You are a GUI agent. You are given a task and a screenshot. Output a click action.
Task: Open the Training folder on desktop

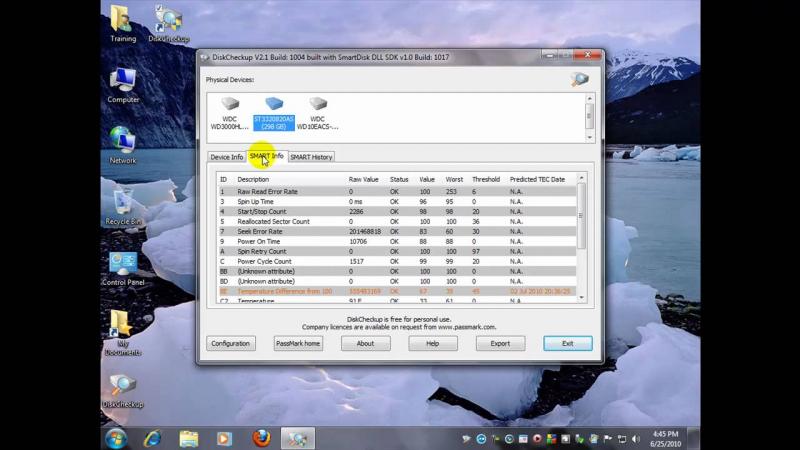[122, 23]
